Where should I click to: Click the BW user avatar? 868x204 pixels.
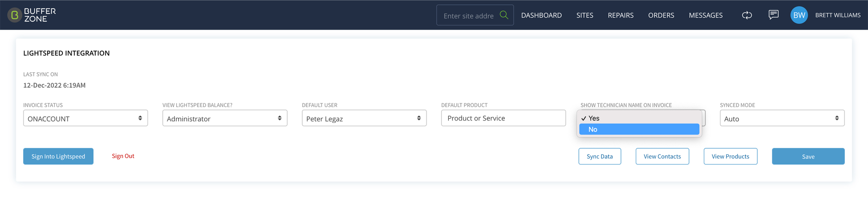799,15
